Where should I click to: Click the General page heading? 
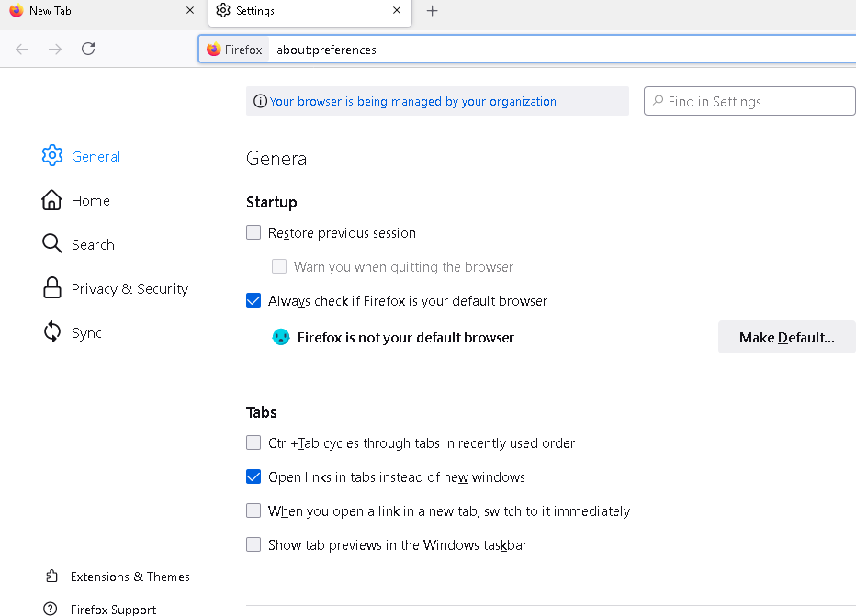pyautogui.click(x=279, y=158)
